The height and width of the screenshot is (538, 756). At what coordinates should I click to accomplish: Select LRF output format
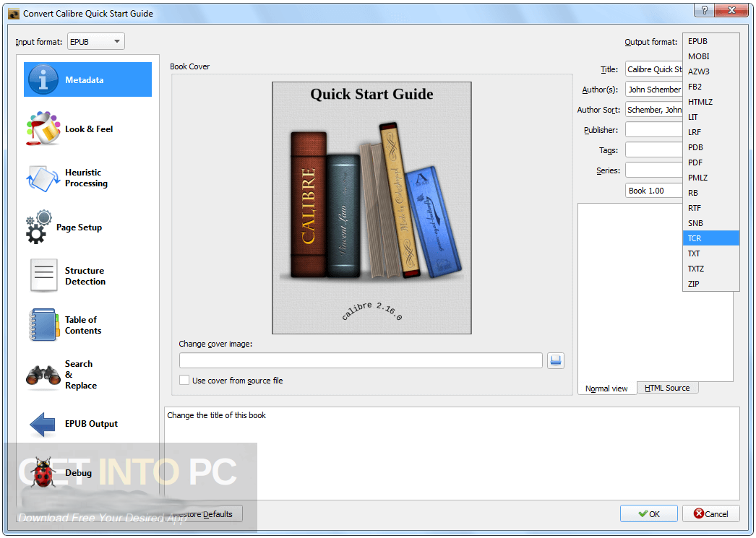(x=710, y=132)
